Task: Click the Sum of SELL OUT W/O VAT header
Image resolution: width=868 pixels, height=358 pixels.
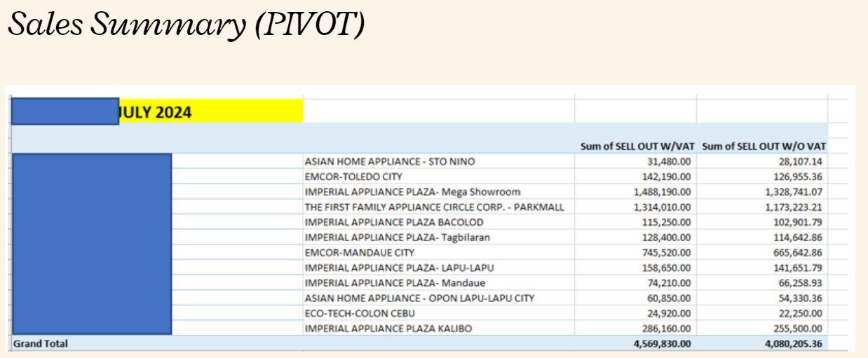Action: (x=764, y=146)
